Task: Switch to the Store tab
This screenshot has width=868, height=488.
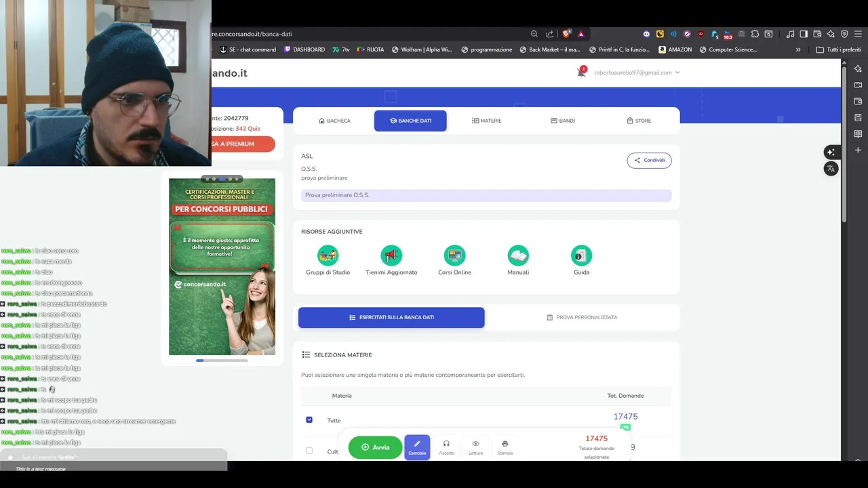Action: pyautogui.click(x=639, y=121)
